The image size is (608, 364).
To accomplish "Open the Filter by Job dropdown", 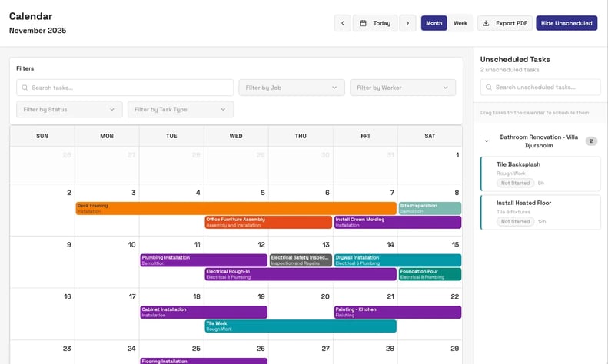I will pos(291,88).
